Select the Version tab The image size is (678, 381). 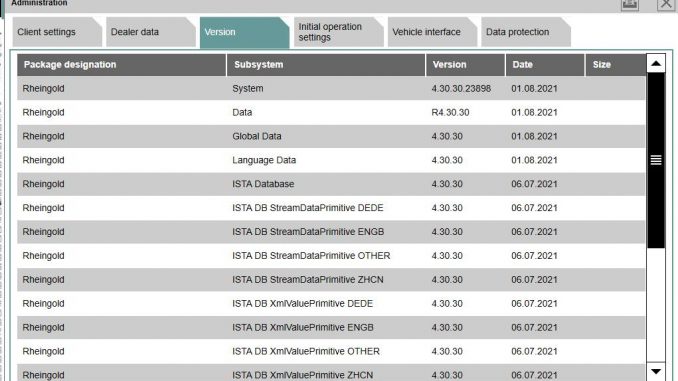(244, 32)
